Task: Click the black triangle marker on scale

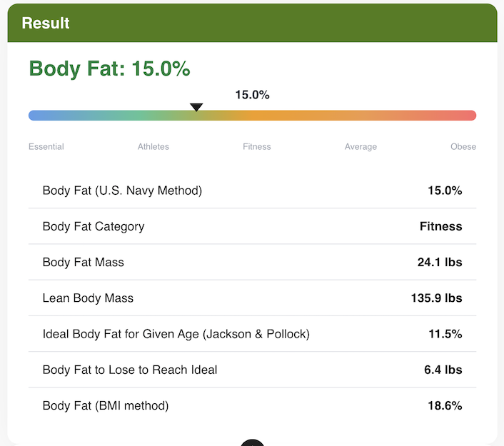Action: [x=196, y=107]
